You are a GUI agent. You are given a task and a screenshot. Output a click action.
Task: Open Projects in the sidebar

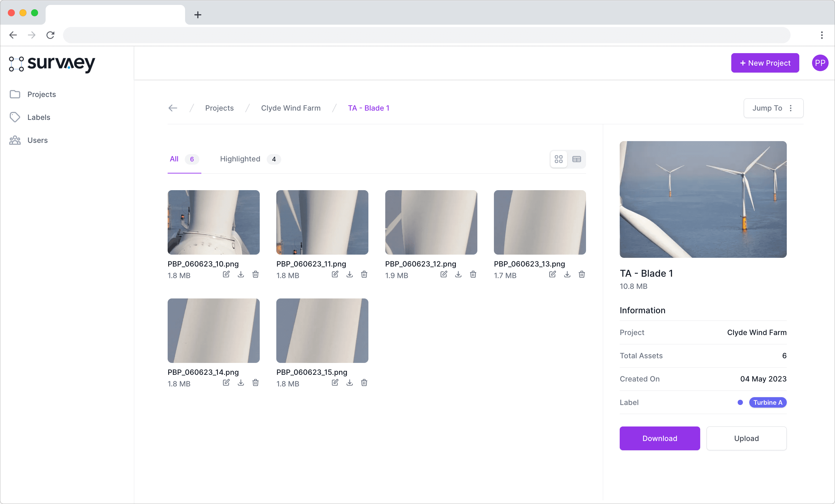[33, 94]
